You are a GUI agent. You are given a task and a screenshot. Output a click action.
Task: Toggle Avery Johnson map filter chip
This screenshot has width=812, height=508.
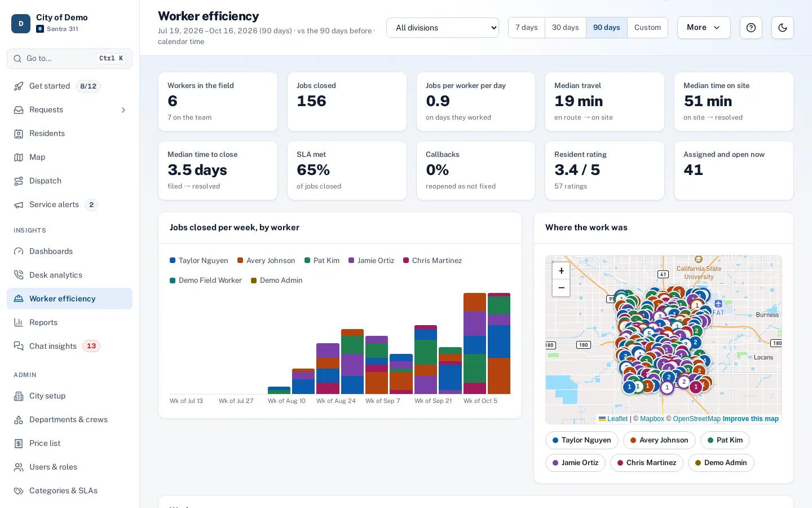659,440
